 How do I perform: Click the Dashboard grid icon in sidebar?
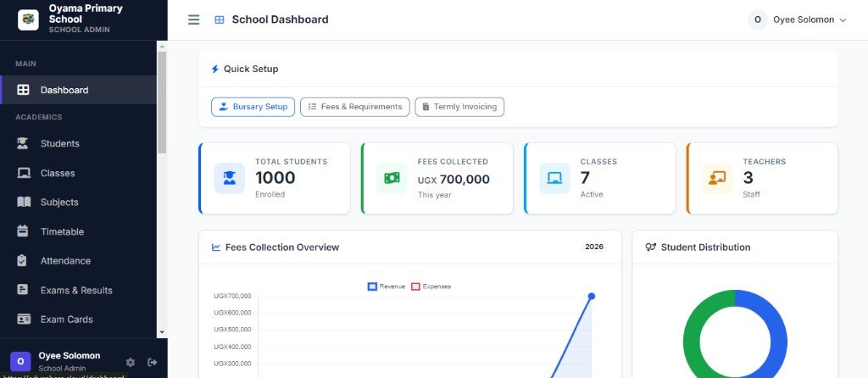tap(23, 90)
